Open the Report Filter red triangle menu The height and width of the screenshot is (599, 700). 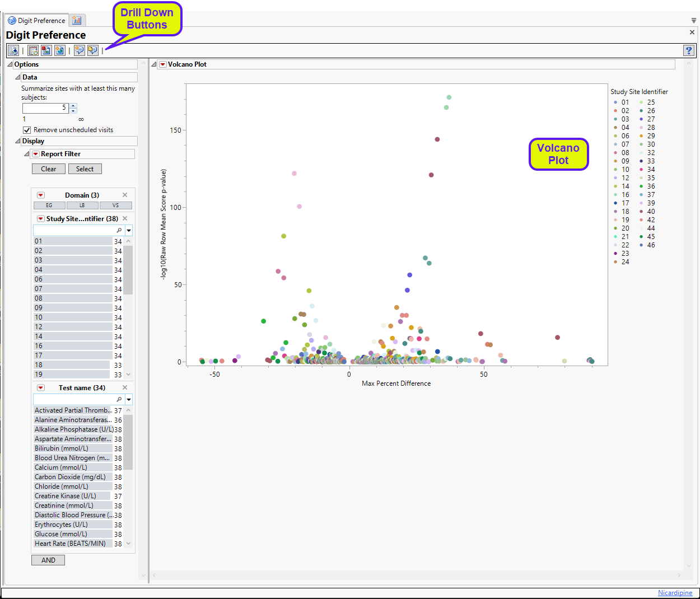[x=36, y=154]
